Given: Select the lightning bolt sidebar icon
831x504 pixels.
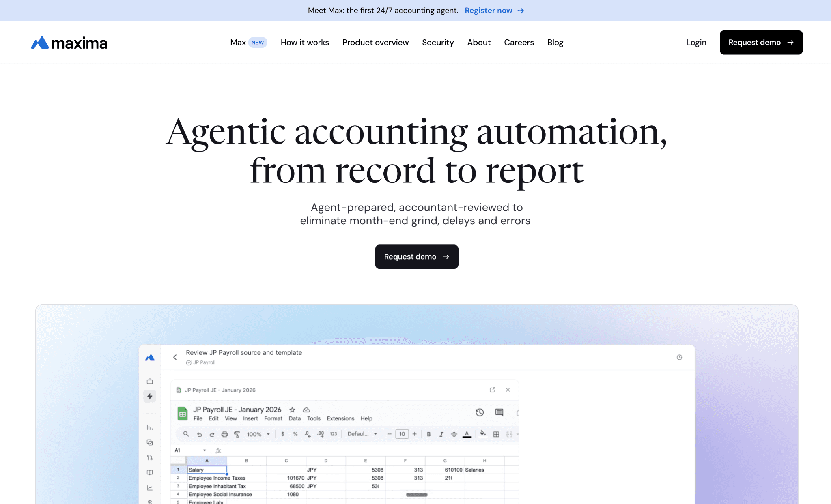Looking at the screenshot, I should click(x=150, y=396).
